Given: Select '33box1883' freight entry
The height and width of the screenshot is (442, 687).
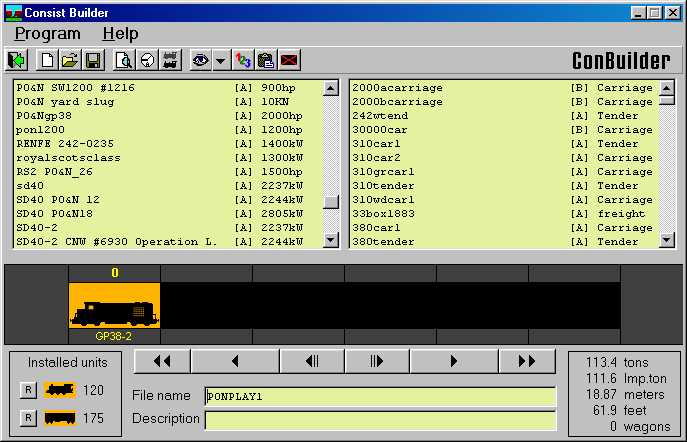Looking at the screenshot, I should pos(504,214).
